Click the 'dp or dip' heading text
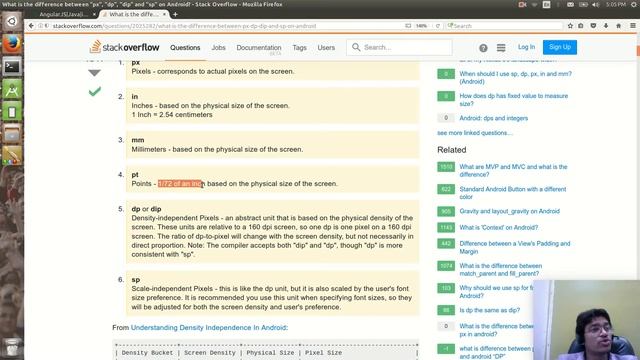 click(146, 209)
